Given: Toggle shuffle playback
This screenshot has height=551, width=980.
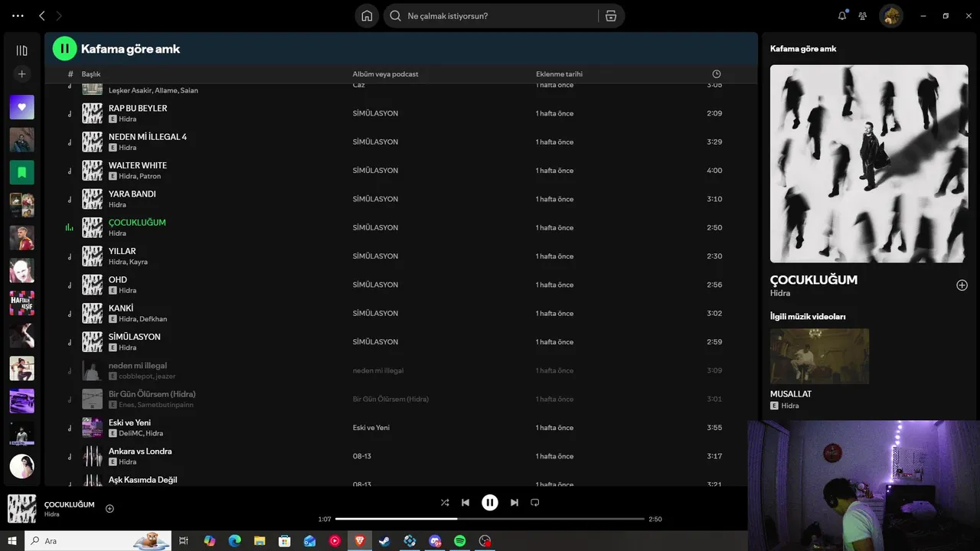Looking at the screenshot, I should [445, 503].
